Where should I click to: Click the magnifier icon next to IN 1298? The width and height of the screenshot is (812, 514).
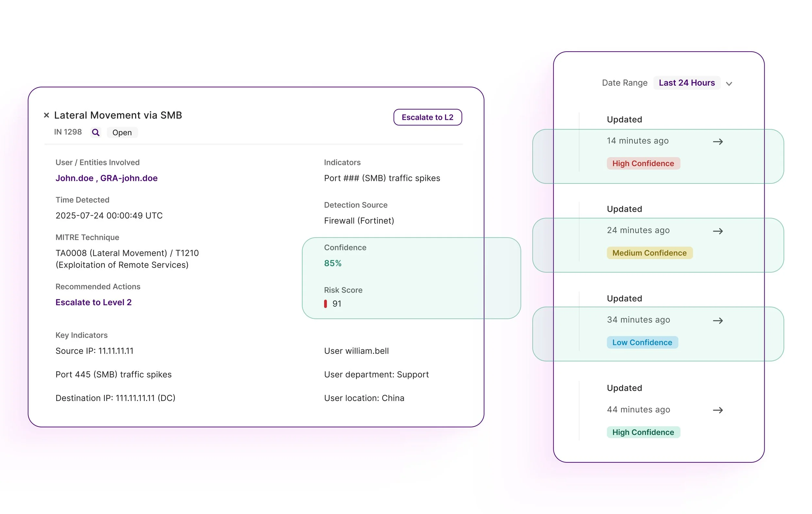96,132
